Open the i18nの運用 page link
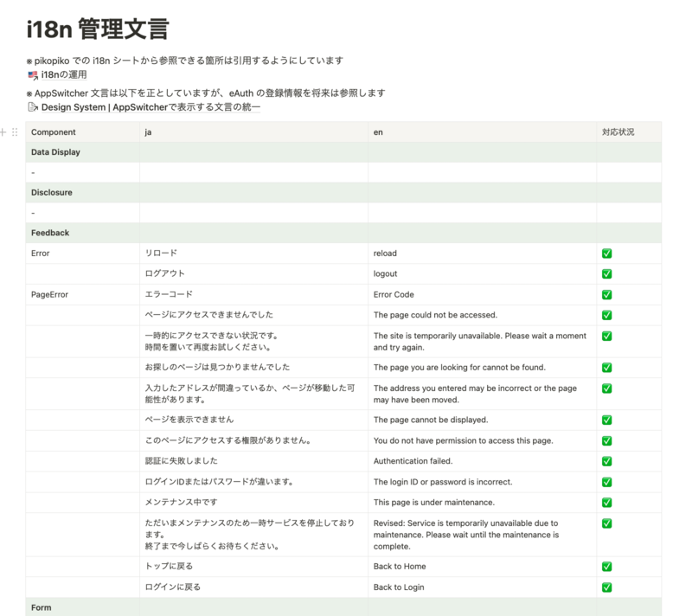The height and width of the screenshot is (616, 692). point(64,75)
